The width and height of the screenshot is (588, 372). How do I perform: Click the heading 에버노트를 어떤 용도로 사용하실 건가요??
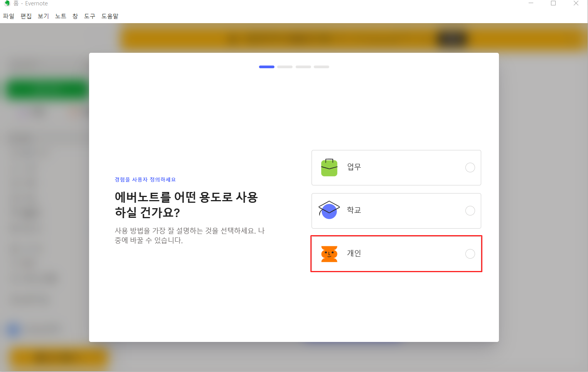tap(186, 205)
